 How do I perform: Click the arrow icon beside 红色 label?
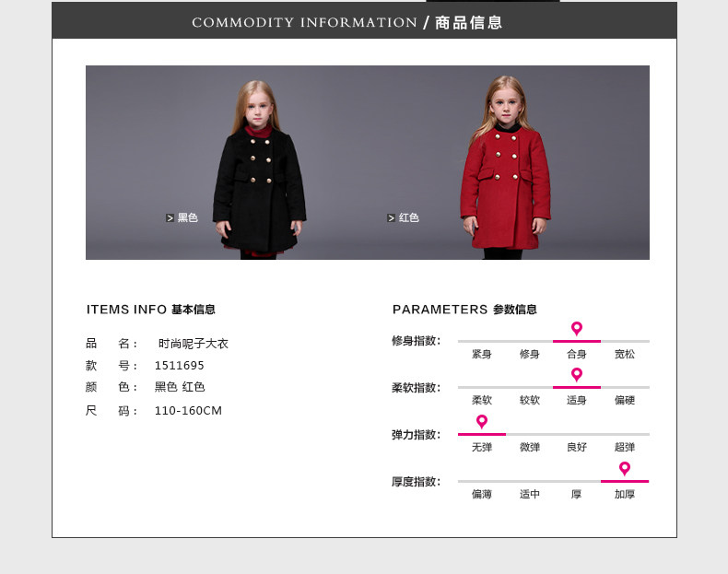[x=391, y=218]
